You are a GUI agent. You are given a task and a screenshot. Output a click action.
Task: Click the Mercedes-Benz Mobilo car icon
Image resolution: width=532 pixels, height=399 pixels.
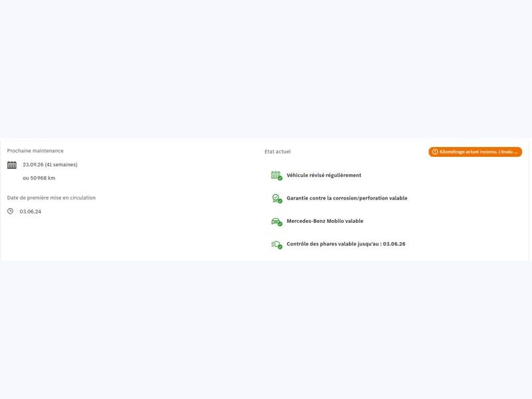276,221
